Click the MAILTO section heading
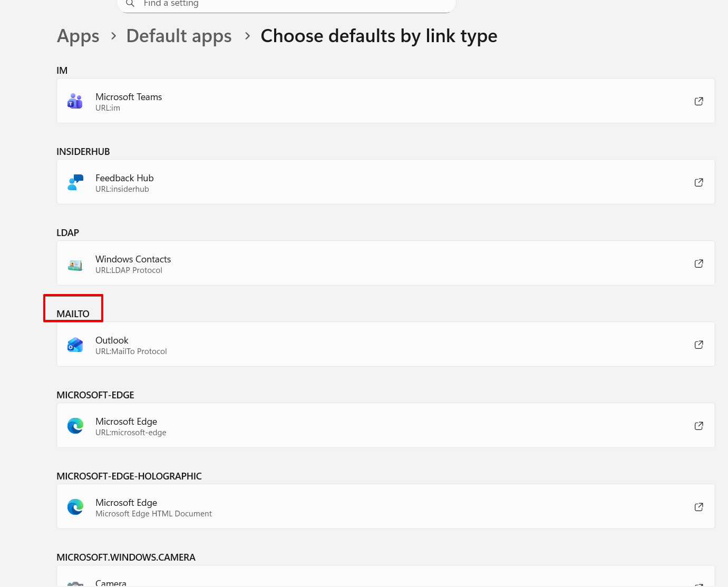Screen dimensions: 728x587 (x=73, y=314)
